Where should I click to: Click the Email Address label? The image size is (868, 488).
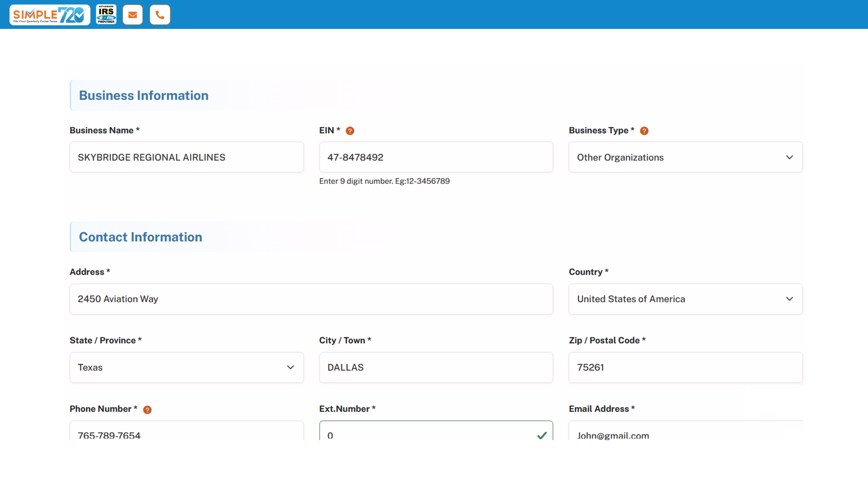pyautogui.click(x=602, y=408)
